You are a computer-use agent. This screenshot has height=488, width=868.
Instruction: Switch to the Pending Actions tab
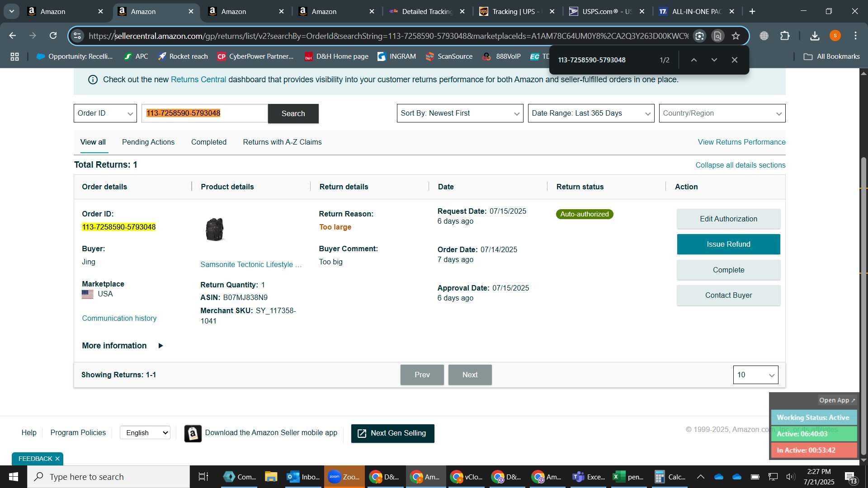(148, 142)
